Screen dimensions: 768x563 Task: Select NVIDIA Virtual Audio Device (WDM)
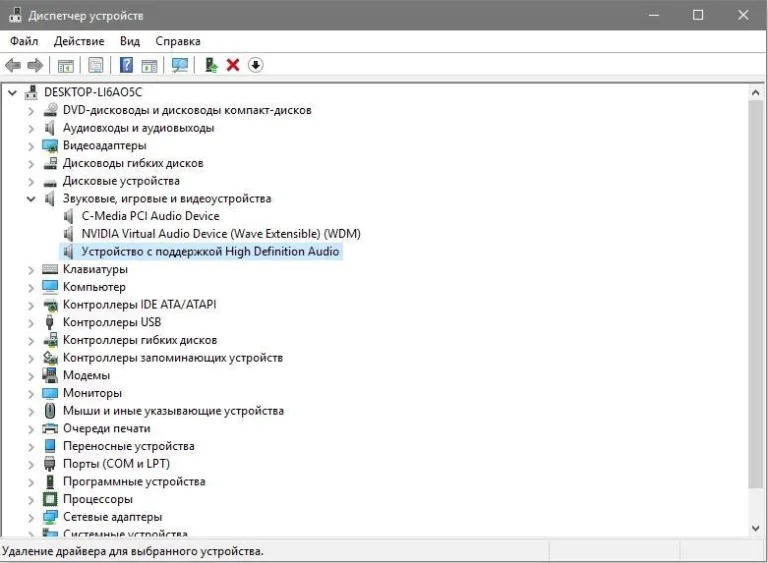221,234
